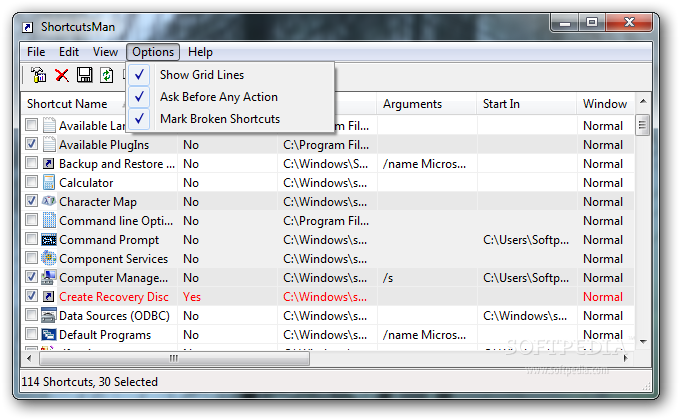Viewport: 680px width, 420px height.
Task: Open the Edit menu
Action: [69, 52]
